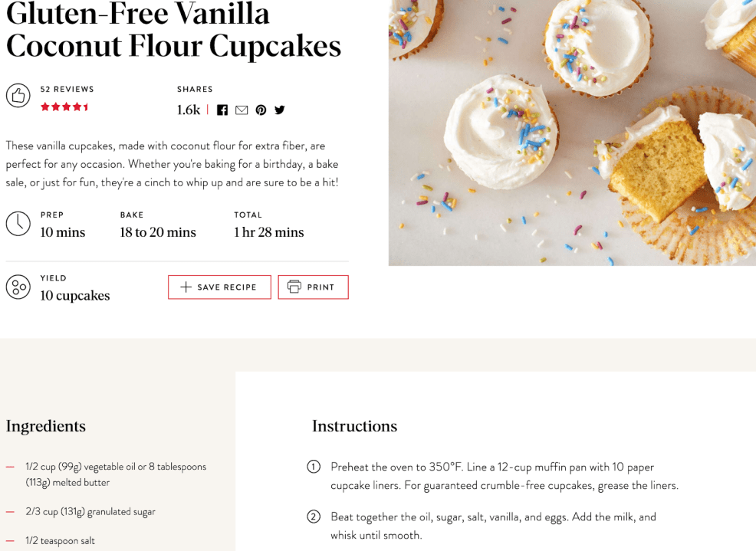
Task: Open the 52 Reviews link
Action: click(x=67, y=89)
